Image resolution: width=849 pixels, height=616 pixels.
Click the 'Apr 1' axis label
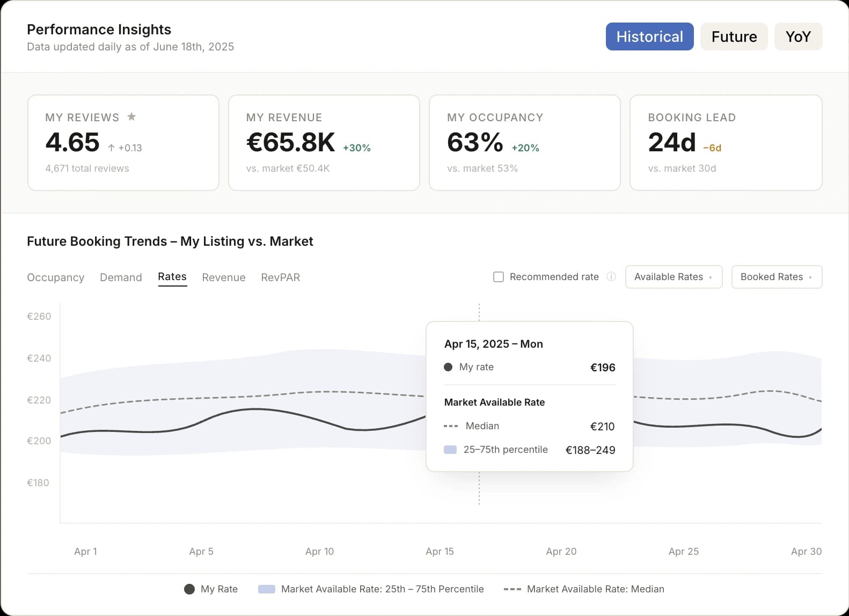(x=85, y=551)
